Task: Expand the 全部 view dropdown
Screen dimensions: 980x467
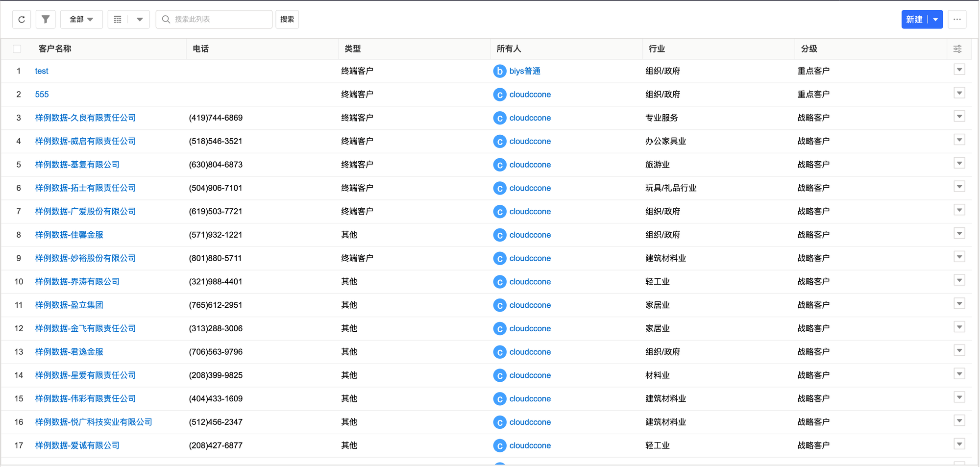Action: (81, 20)
